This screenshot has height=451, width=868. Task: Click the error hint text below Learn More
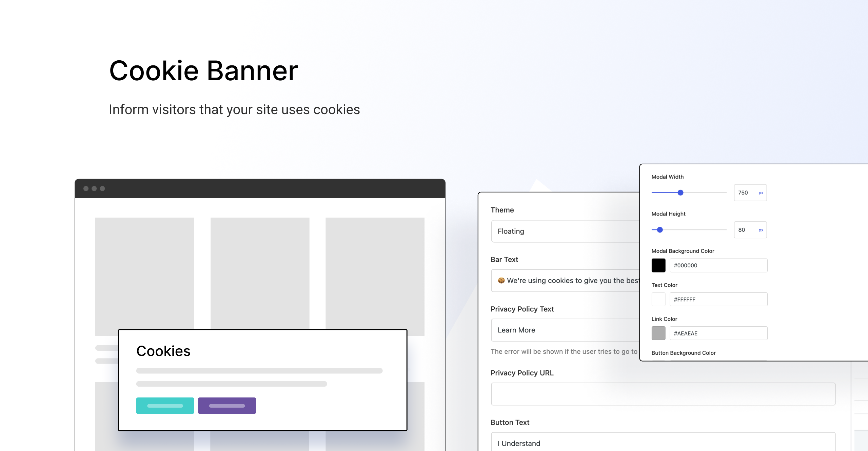click(x=564, y=352)
